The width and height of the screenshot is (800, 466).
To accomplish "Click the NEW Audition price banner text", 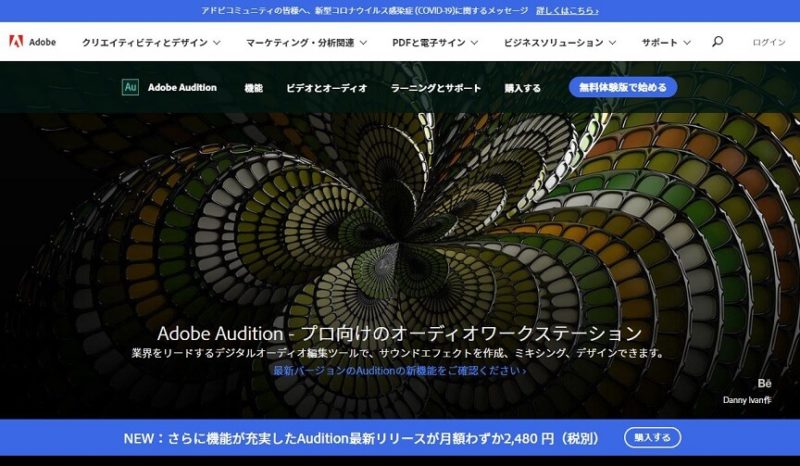I will click(x=361, y=438).
